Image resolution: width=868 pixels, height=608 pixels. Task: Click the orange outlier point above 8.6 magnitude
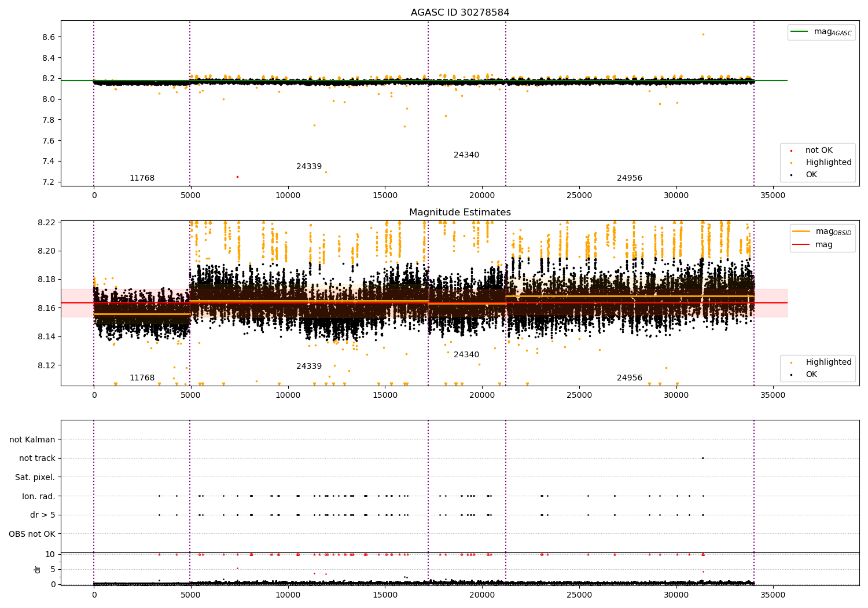[x=703, y=34]
